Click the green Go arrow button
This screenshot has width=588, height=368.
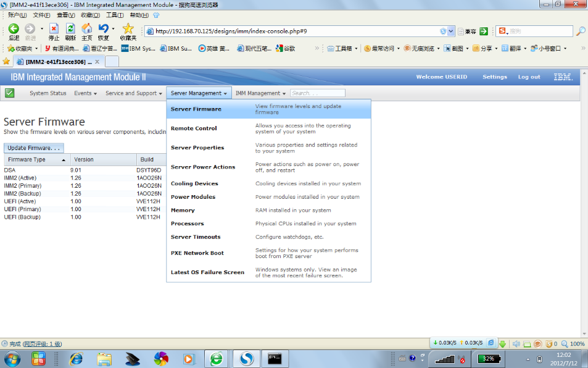point(484,31)
